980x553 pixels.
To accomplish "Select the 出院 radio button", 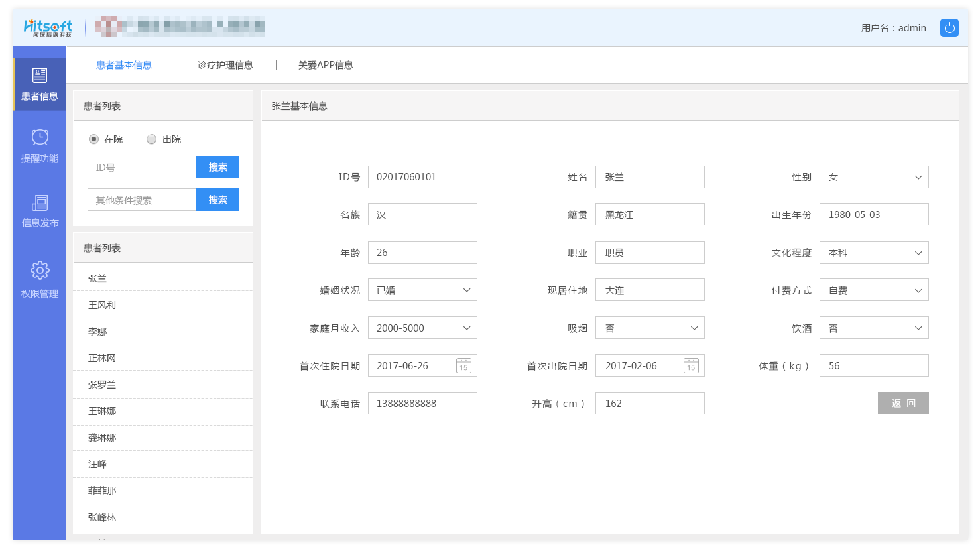I will click(x=151, y=139).
